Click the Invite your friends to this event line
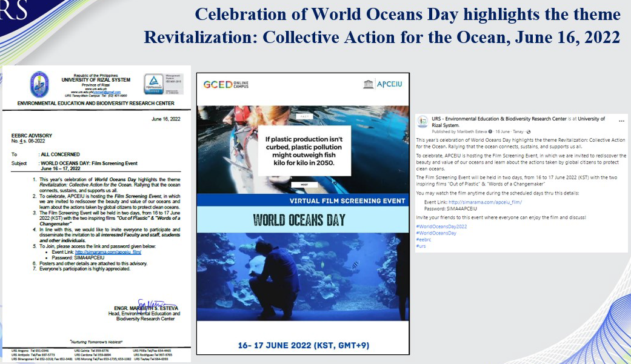Screen dimensions: 631x364 click(501, 217)
